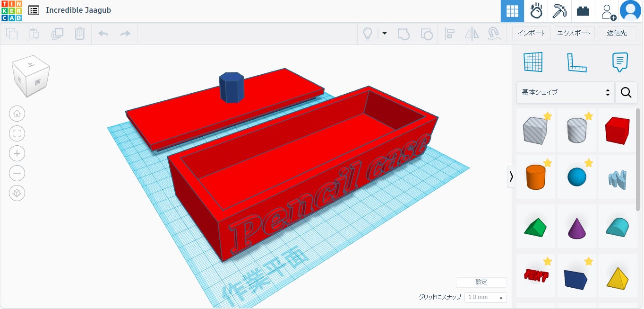
Task: Toggle favorite star on Polygon shape
Action: (589, 261)
